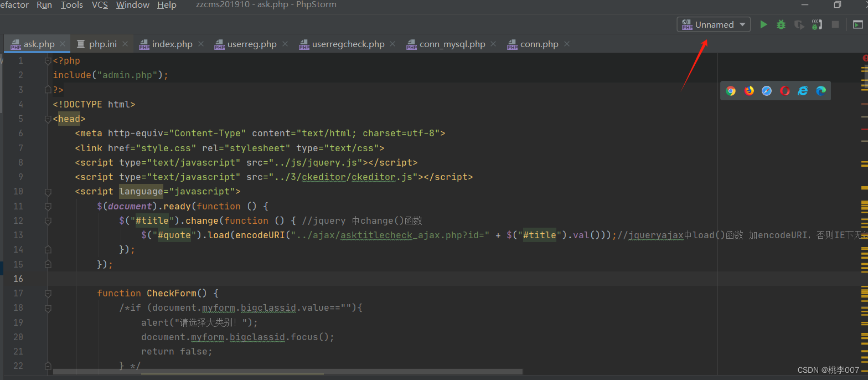Open page in Internet Explorer
This screenshot has height=380, width=868.
(x=803, y=91)
